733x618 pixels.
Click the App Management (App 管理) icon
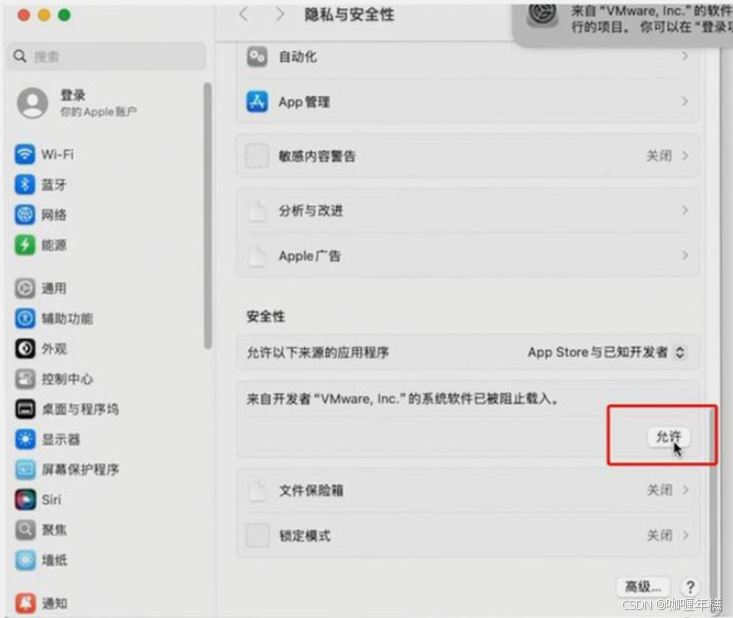coord(257,101)
